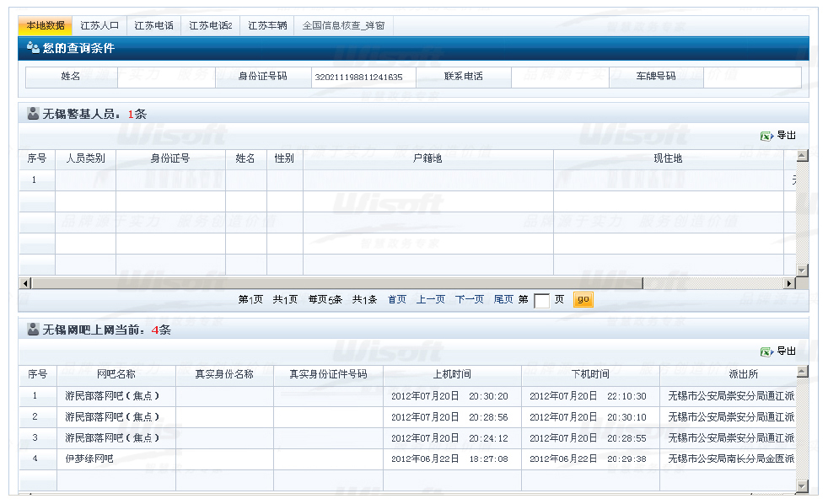Click the scroll up arrow of 网吧 table

coord(802,372)
